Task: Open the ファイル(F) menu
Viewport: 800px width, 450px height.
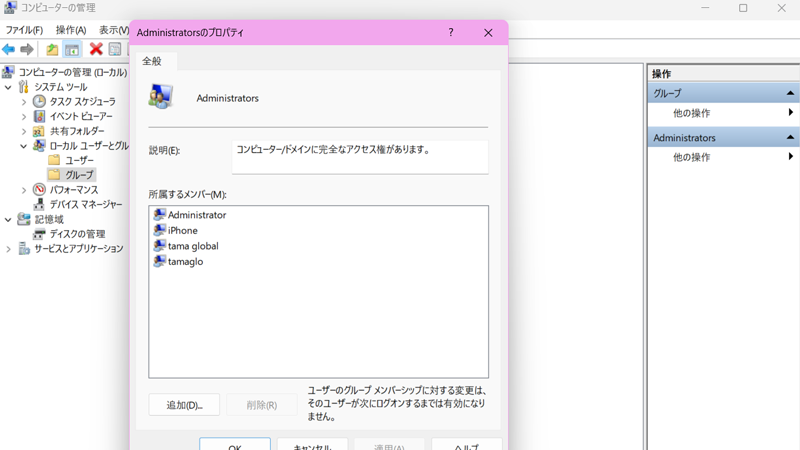Action: coord(24,30)
